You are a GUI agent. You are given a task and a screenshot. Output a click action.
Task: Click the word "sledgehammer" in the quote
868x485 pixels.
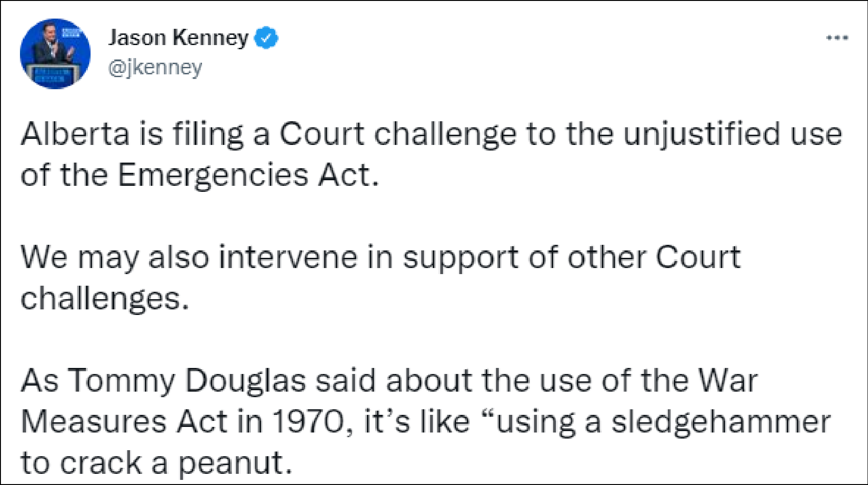click(x=720, y=422)
